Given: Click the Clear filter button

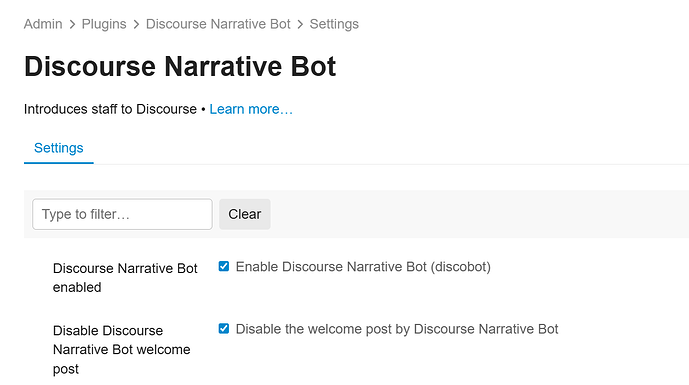Looking at the screenshot, I should 245,214.
